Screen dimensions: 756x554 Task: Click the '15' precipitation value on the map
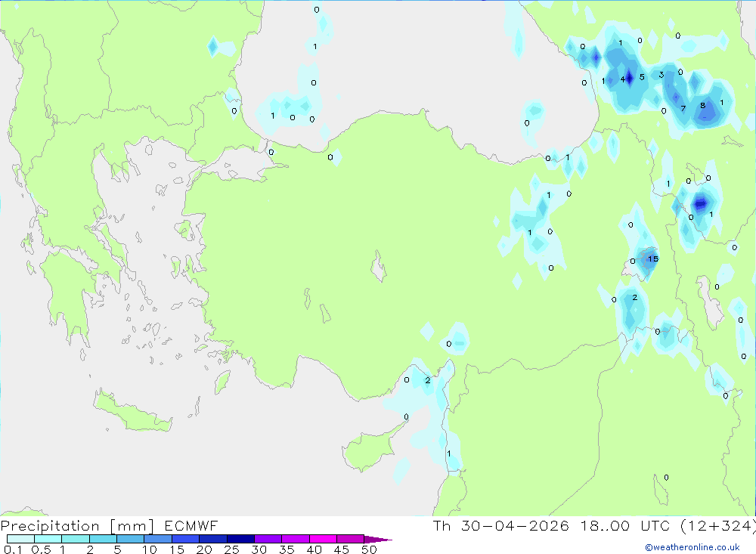click(653, 259)
